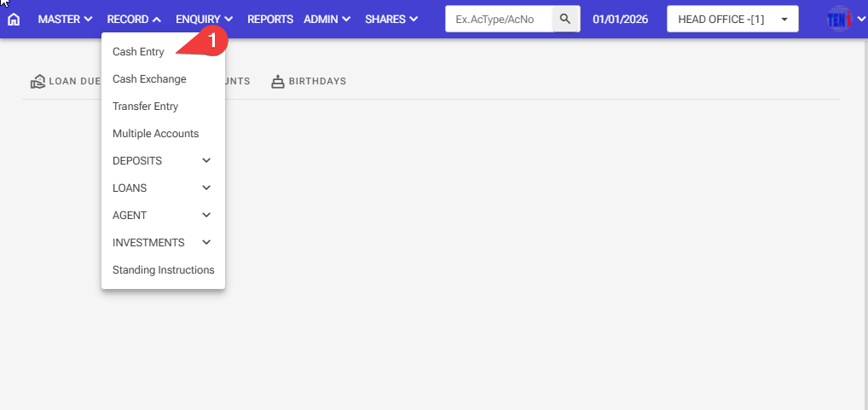Expand the LOANS submenu

click(x=162, y=188)
